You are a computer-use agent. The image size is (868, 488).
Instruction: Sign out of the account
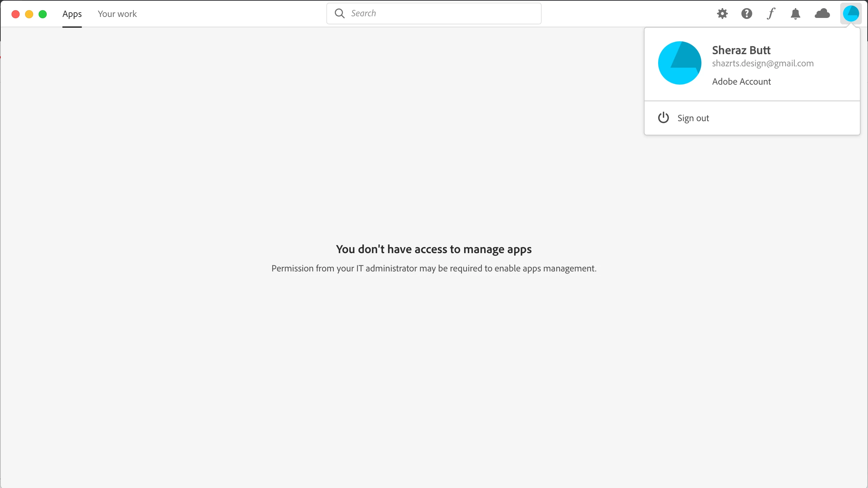click(x=693, y=118)
